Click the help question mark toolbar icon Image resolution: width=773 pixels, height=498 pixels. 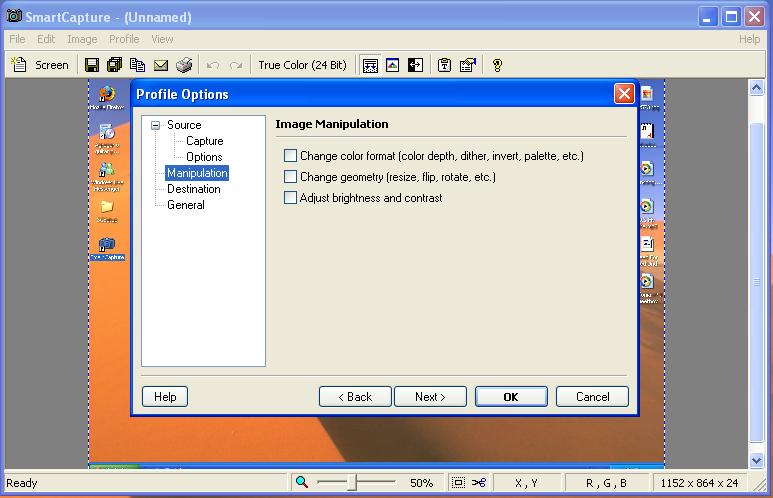click(497, 65)
